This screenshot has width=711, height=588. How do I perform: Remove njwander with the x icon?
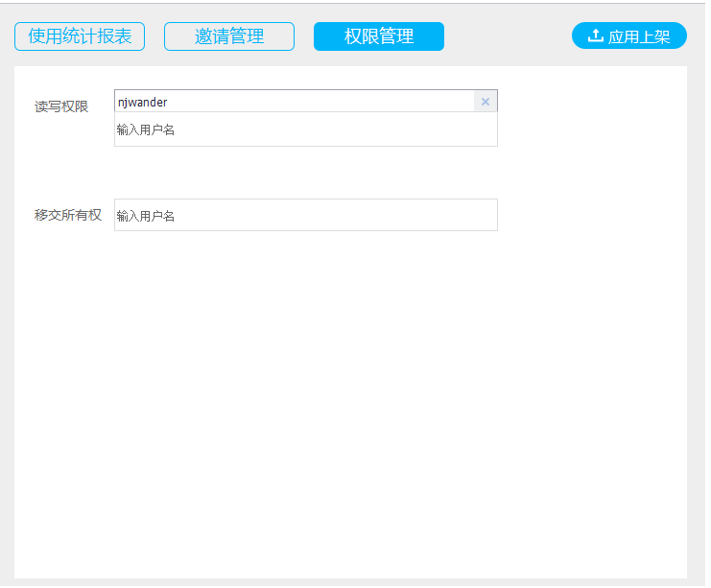486,102
